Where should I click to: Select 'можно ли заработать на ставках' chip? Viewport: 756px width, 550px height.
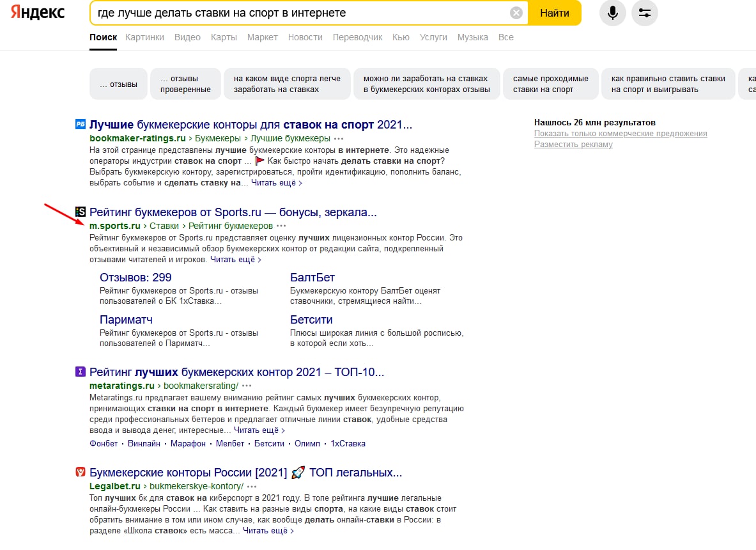427,84
